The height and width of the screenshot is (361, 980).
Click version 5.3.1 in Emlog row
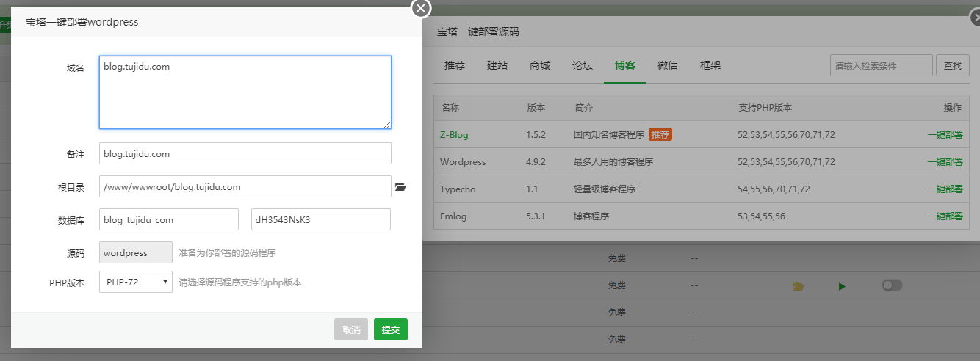pos(538,216)
